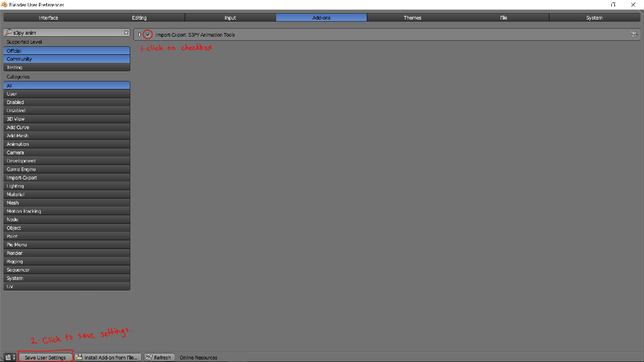The height and width of the screenshot is (362, 644).
Task: Select the Add Curve category
Action: pos(67,127)
